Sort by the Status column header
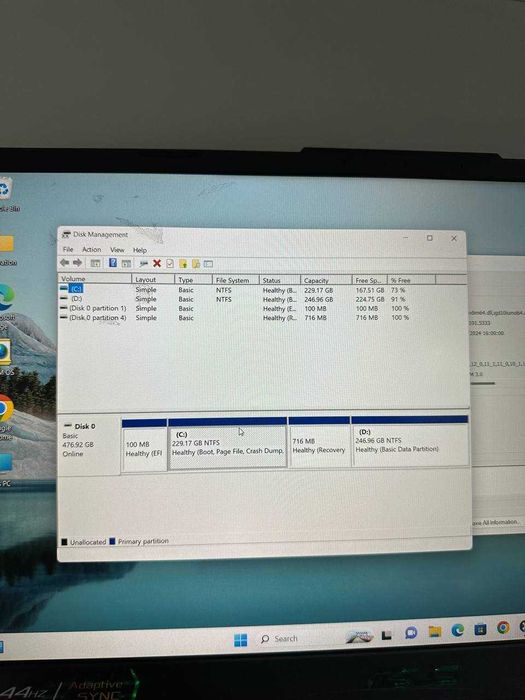Image resolution: width=525 pixels, height=700 pixels. tap(280, 280)
